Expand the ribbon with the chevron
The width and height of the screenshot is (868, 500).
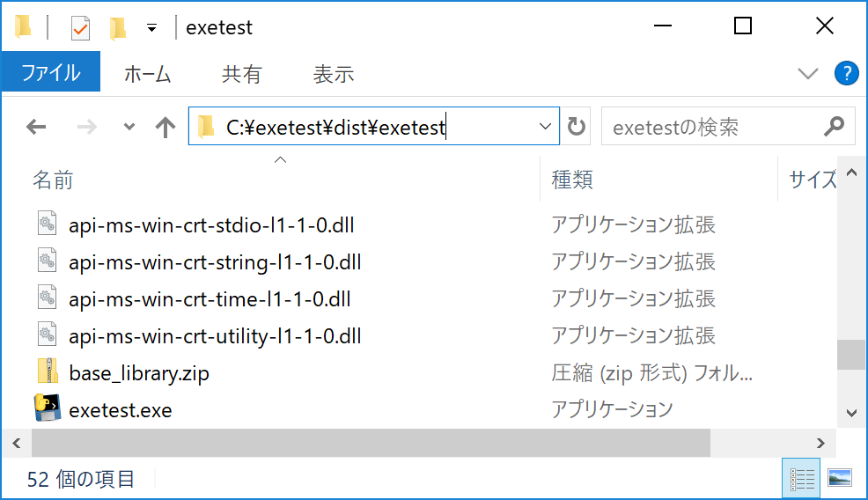tap(807, 74)
